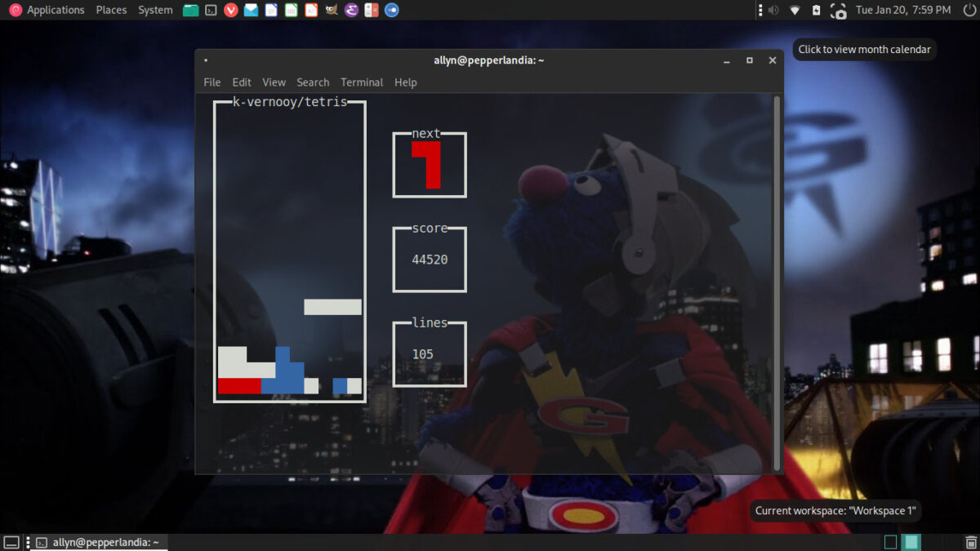Toggle show desktop button in bottom panel
Viewport: 980px width, 551px height.
point(11,542)
